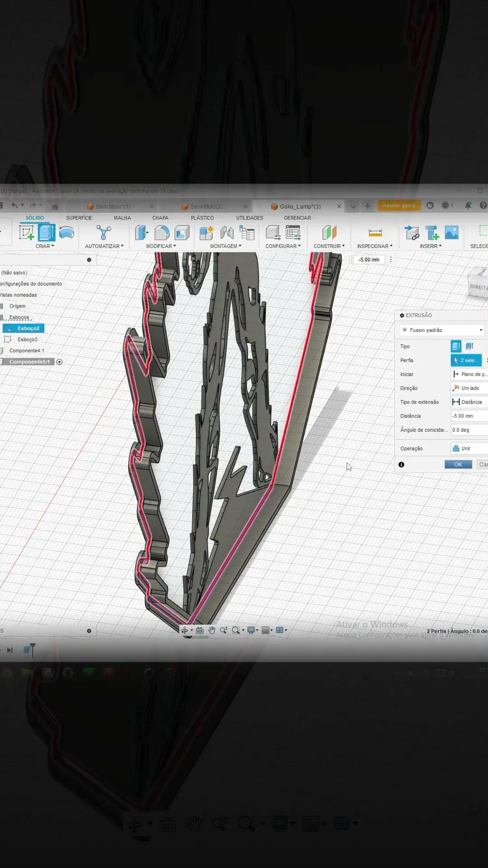Click the -5.00 mm floating distance field

369,259
